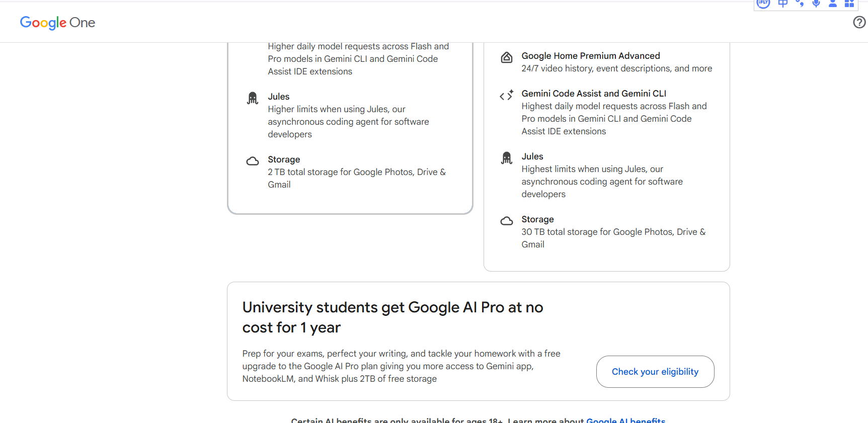Click Jules icon beside 'Higher limits' text
Viewport: 868px width, 423px height.
pos(253,98)
